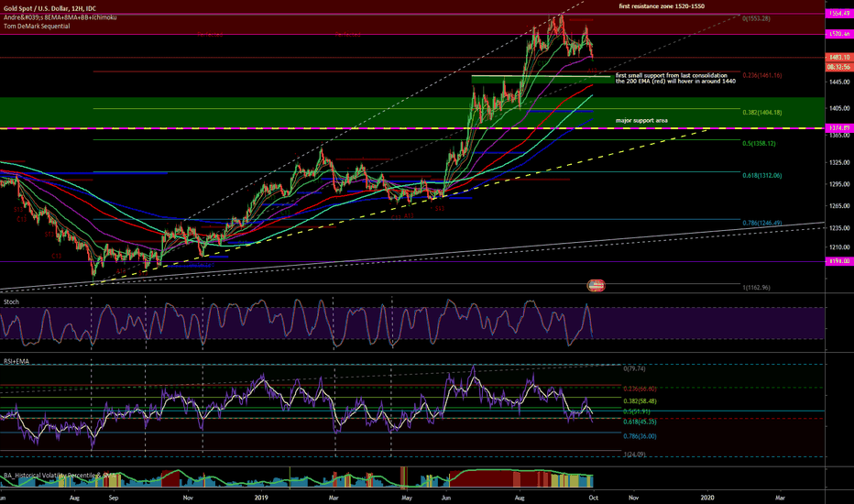Select the RSI 0(79.74) Fibonacci label

(634, 369)
